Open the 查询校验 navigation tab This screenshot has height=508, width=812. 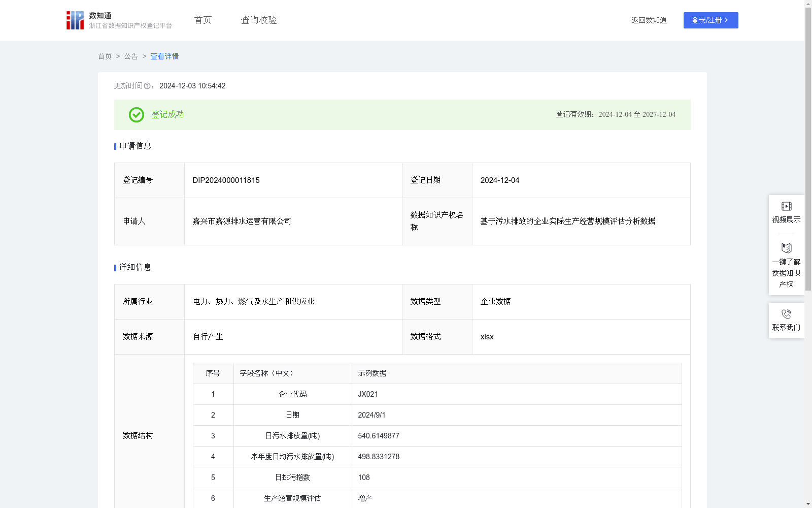coord(259,20)
